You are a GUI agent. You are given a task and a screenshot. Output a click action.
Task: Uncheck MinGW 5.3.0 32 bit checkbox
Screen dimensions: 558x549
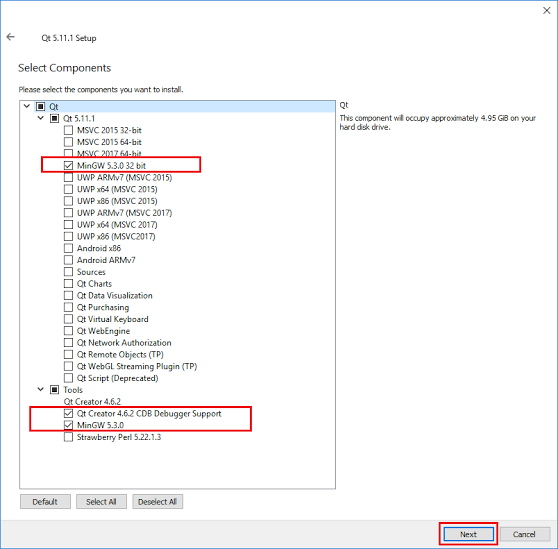[68, 165]
